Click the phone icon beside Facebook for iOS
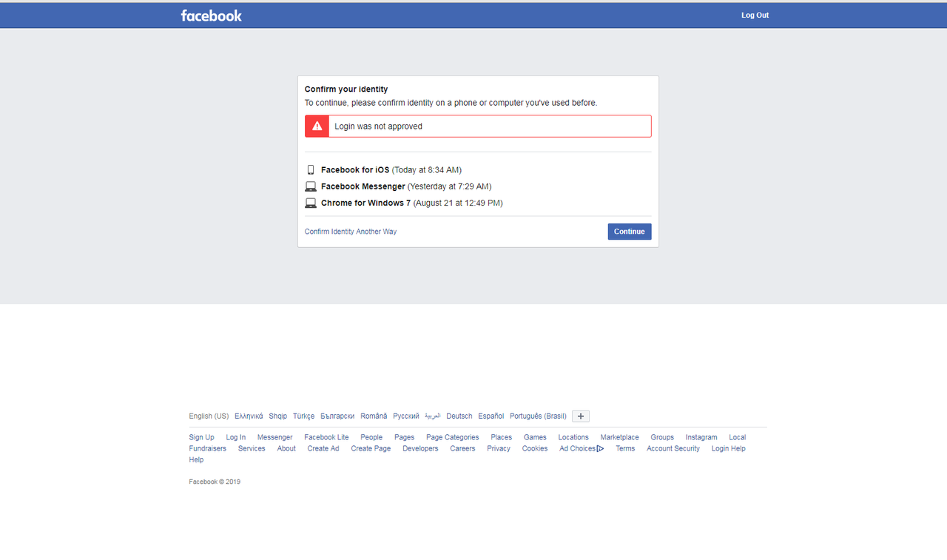Screen dimensions: 947x560 311,170
